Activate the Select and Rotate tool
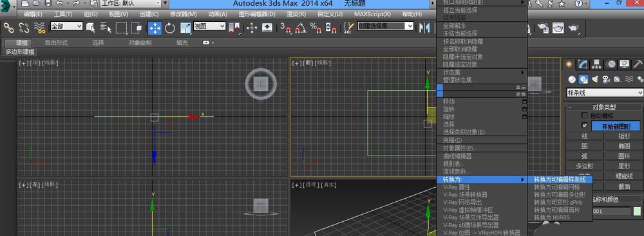Screen dimensions: 644x236 pos(170,28)
